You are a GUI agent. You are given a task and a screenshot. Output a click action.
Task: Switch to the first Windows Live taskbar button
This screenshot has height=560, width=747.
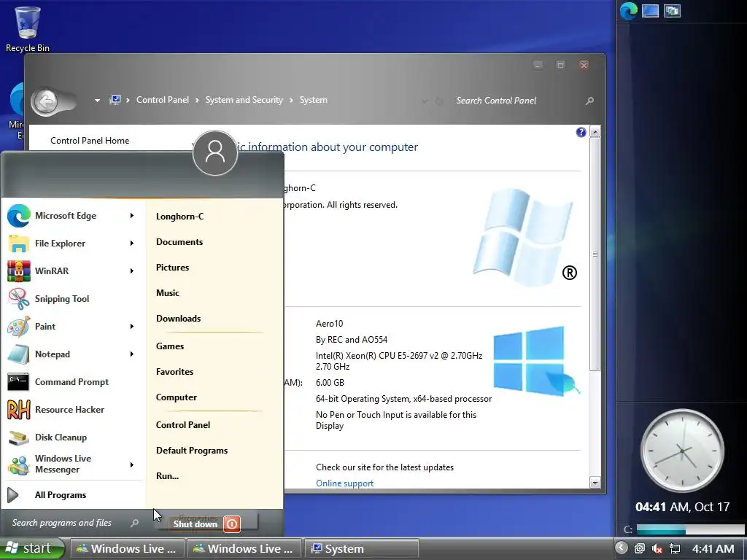click(127, 548)
